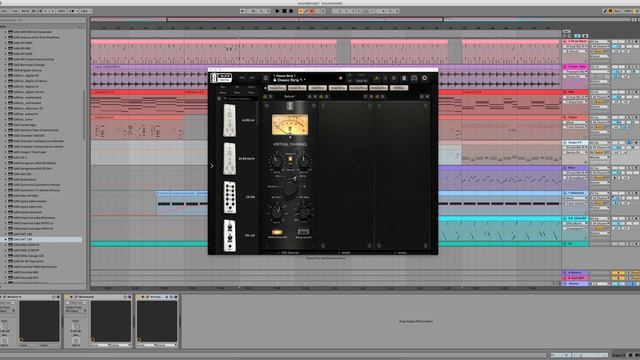Select plugin B comparison state
This screenshot has height=360, width=640.
click(394, 78)
